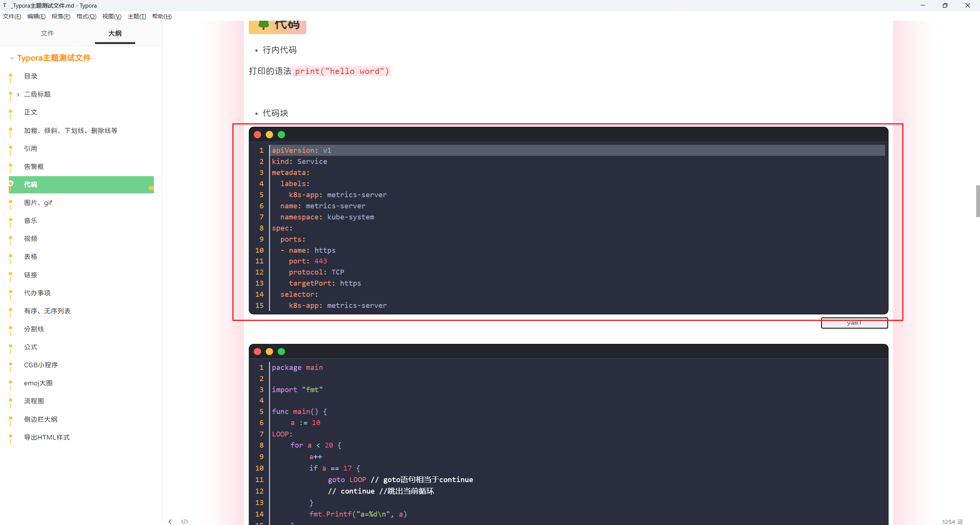Jump to 流程图 in outline
Image resolution: width=980 pixels, height=525 pixels.
[34, 401]
